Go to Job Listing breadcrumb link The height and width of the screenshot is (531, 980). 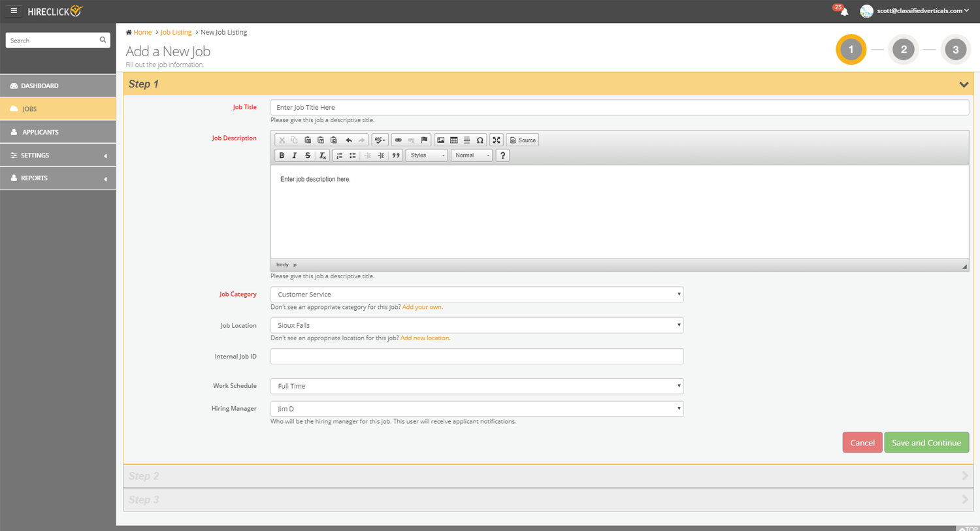[176, 32]
